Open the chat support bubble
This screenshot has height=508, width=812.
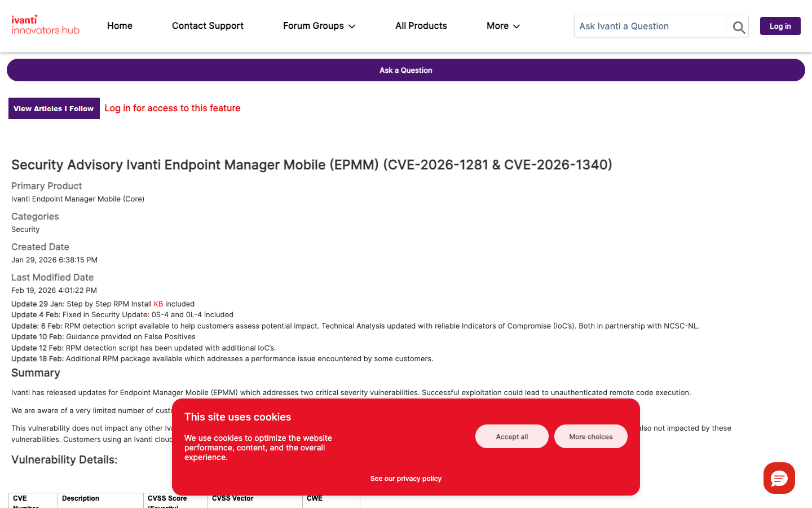[779, 478]
